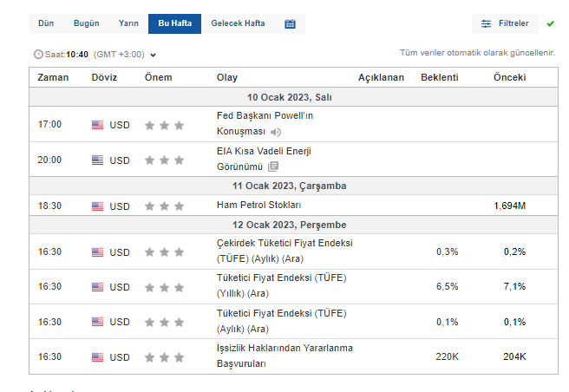
Task: Select the Gelecek Hafta tab
Action: (238, 23)
